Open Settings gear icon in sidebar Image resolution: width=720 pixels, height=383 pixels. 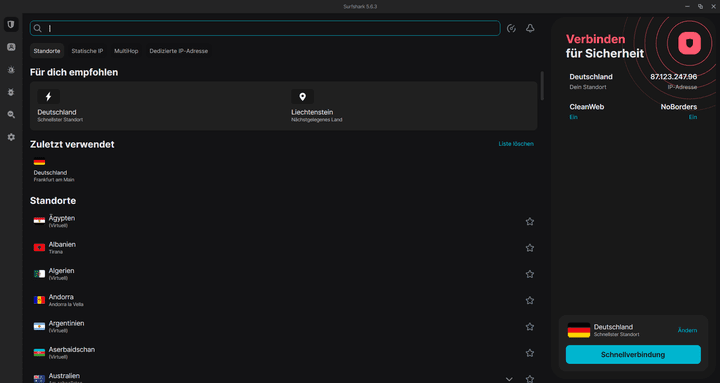pyautogui.click(x=11, y=137)
